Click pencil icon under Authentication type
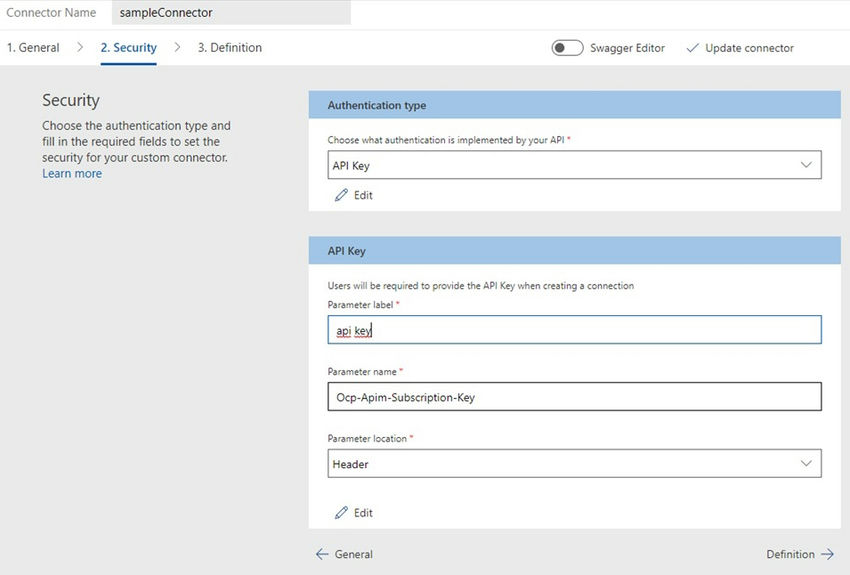Screen dimensions: 850x575 (342, 195)
